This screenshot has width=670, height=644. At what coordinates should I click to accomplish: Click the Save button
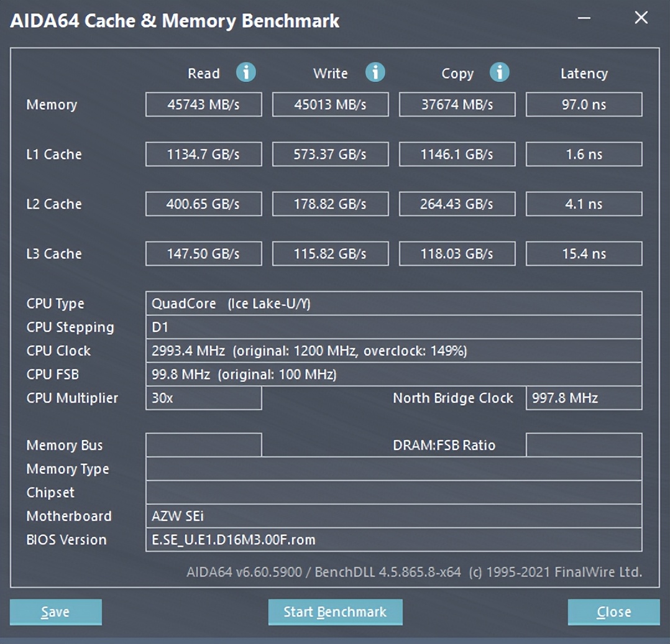tap(55, 612)
